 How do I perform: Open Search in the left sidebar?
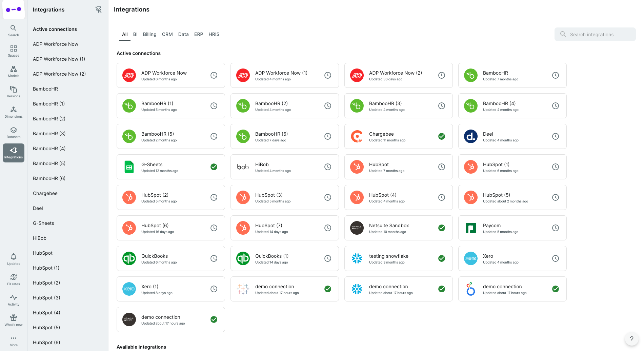click(x=14, y=31)
